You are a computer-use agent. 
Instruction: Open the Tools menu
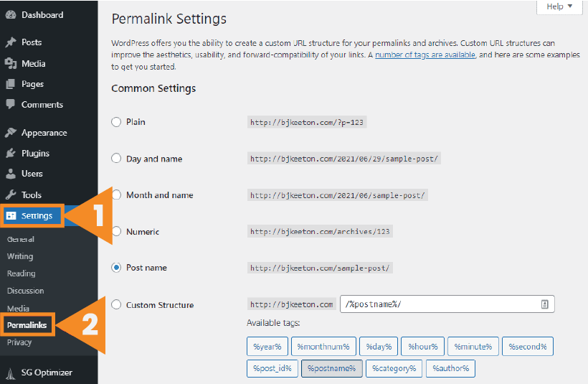(31, 195)
